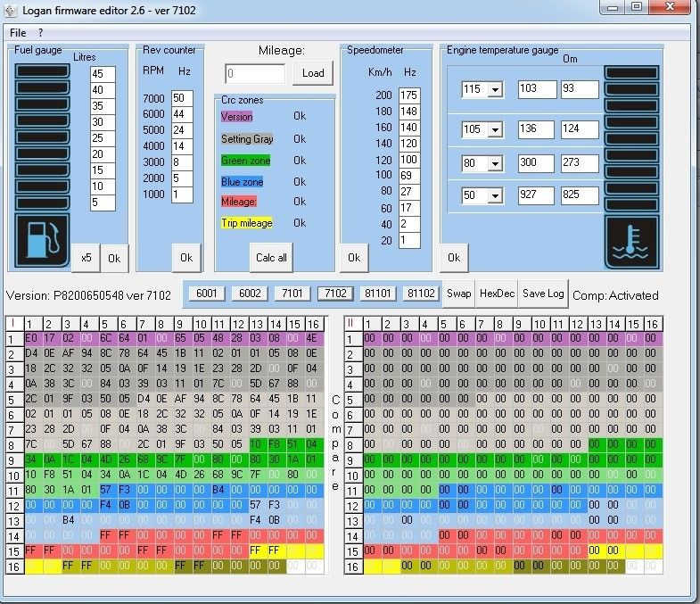Click the fuel pump icon
The image size is (700, 604).
42,241
